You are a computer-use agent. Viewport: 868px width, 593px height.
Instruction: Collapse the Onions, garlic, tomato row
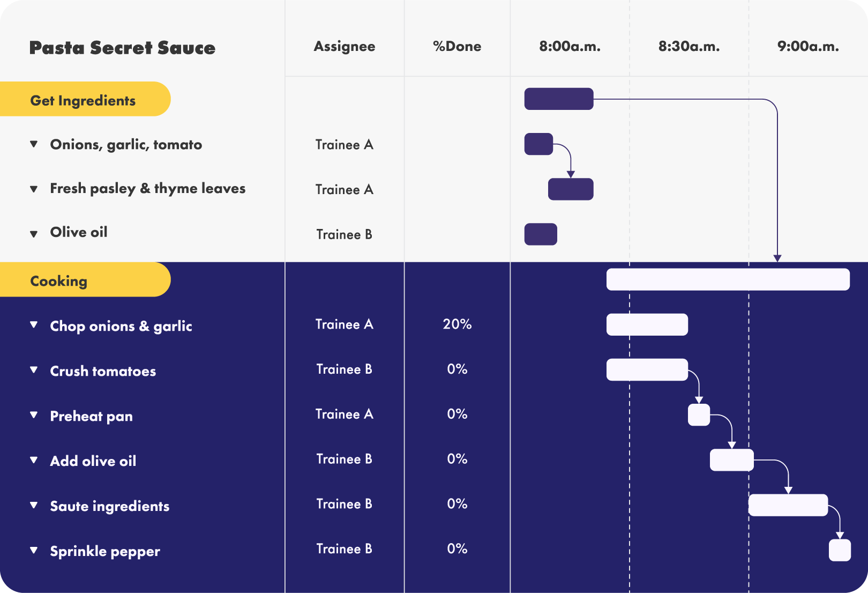click(x=34, y=144)
